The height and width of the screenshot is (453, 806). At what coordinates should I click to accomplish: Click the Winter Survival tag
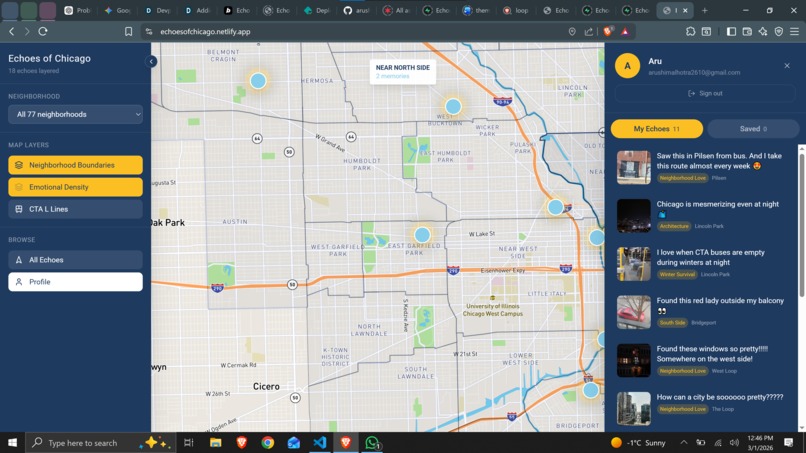click(x=676, y=275)
